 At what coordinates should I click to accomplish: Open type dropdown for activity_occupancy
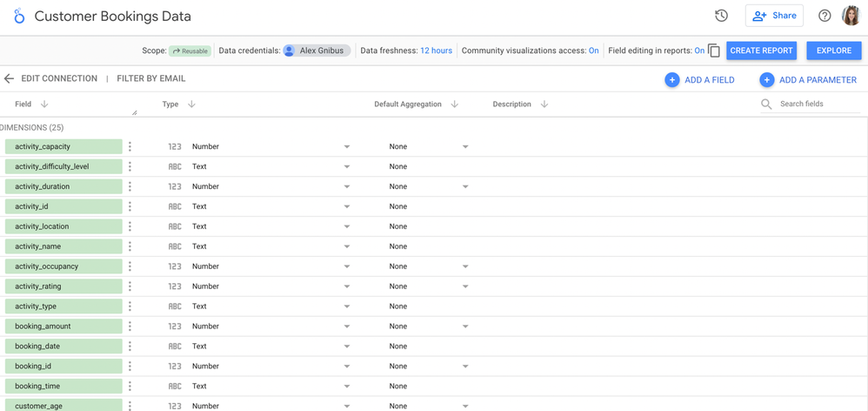[x=346, y=266]
